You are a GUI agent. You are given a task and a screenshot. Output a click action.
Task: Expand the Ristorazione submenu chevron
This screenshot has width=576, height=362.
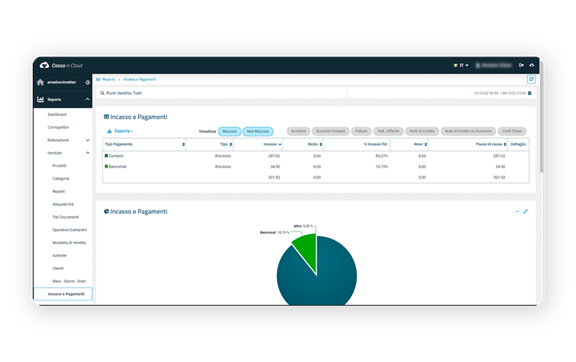(88, 140)
